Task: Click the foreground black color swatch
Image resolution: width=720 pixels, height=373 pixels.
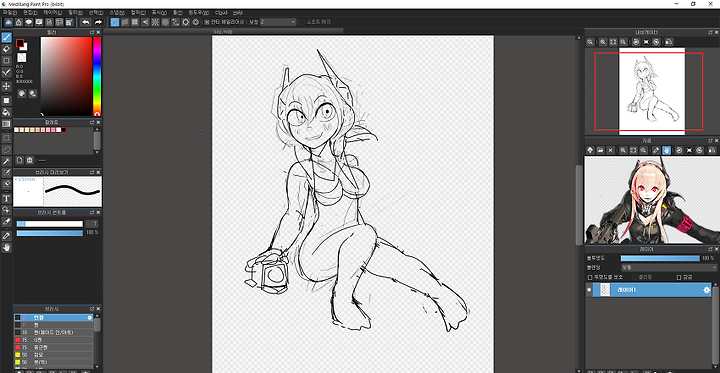Action: (x=20, y=43)
